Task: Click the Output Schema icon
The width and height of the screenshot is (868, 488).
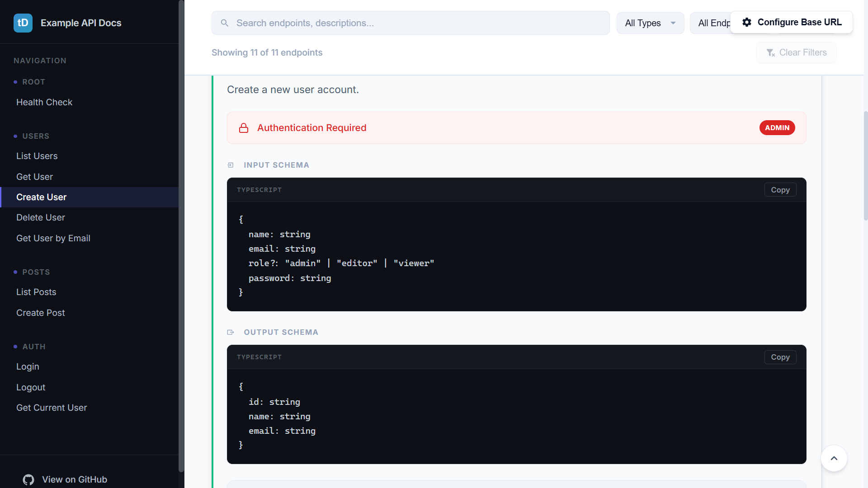Action: [231, 333]
